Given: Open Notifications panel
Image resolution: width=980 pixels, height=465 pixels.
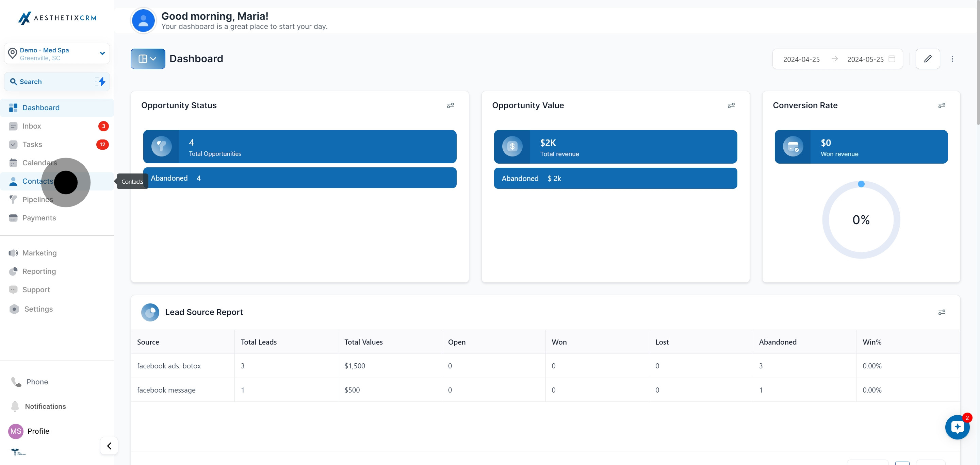Looking at the screenshot, I should tap(45, 406).
